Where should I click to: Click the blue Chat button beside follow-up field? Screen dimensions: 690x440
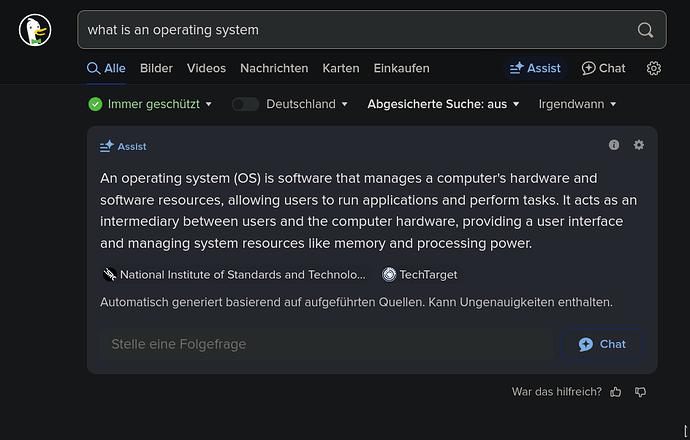[x=602, y=345]
